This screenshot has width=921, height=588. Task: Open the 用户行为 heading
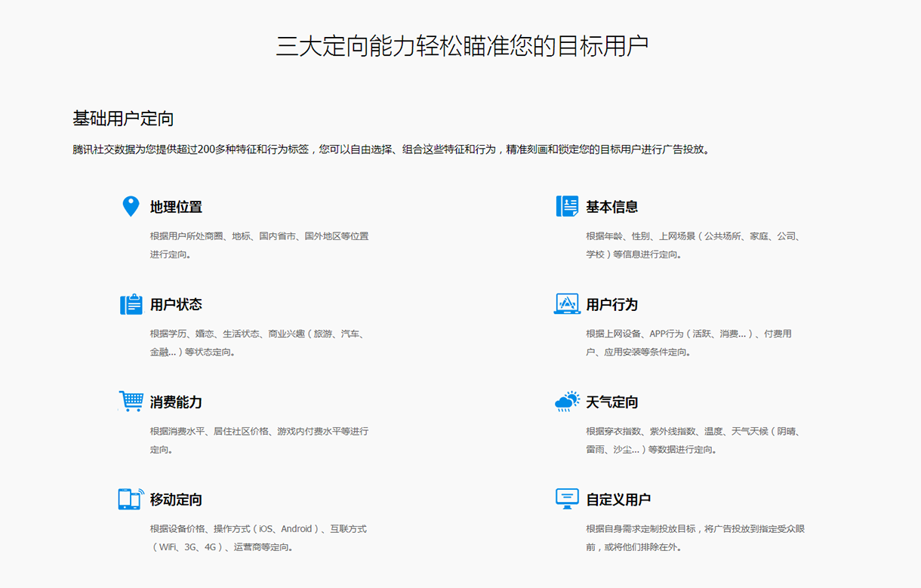click(611, 305)
